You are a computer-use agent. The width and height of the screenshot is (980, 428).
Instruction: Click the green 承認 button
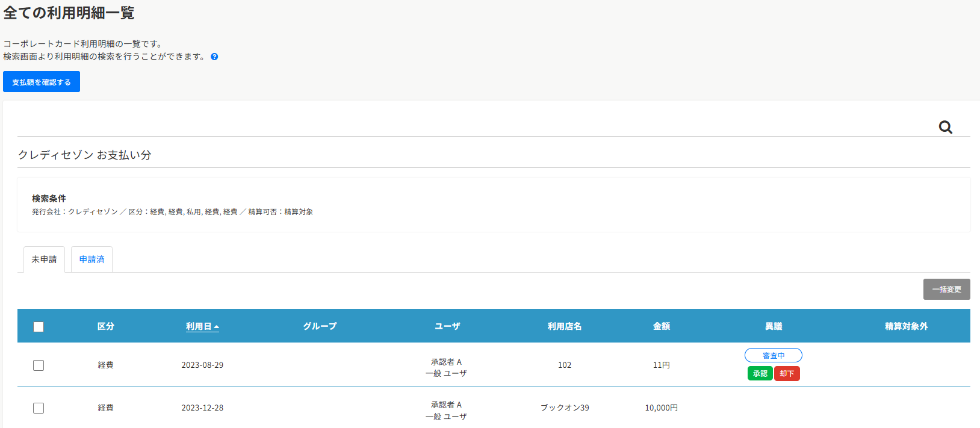coord(760,374)
